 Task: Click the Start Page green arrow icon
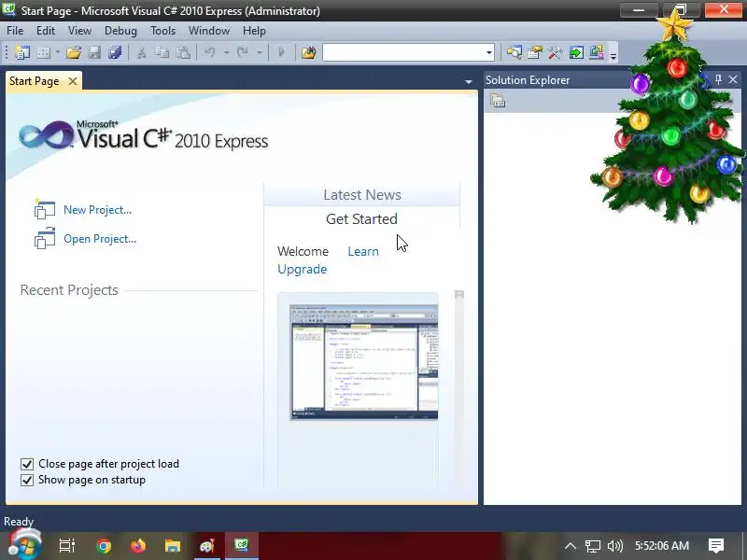[576, 52]
